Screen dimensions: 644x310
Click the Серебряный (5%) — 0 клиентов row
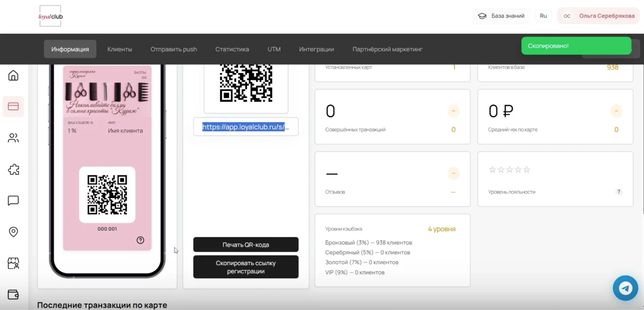coord(368,252)
